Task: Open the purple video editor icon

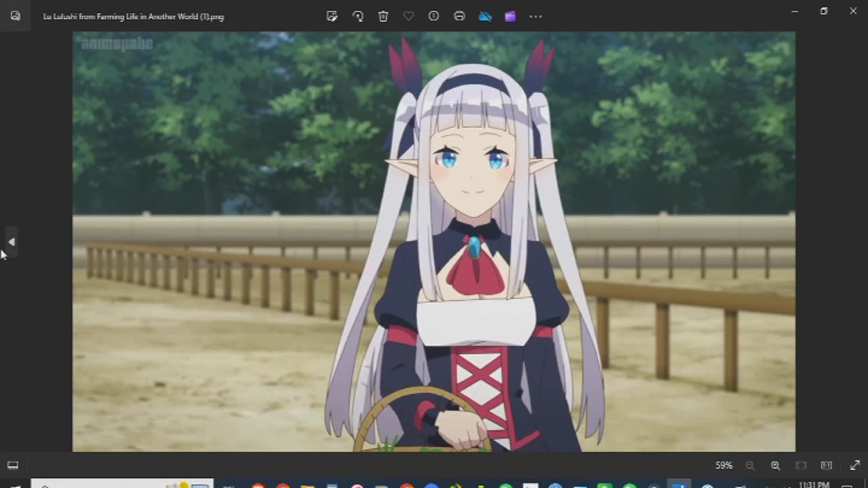Action: pos(510,16)
